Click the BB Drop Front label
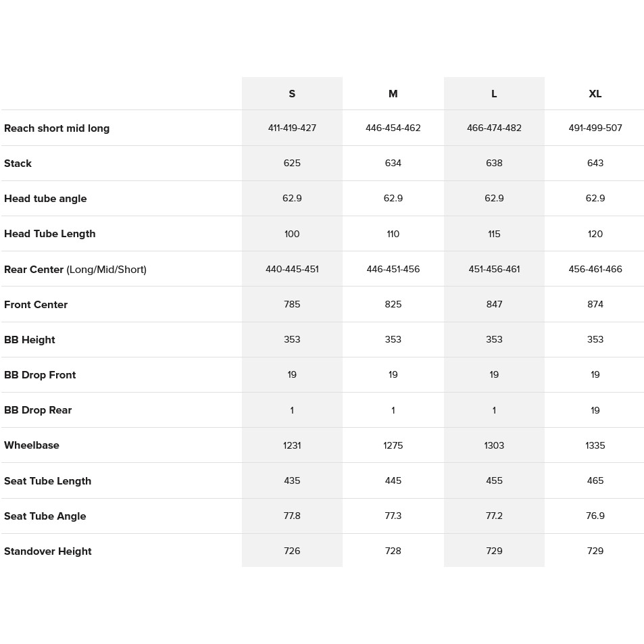Screen dimensions: 644x644 coord(40,374)
